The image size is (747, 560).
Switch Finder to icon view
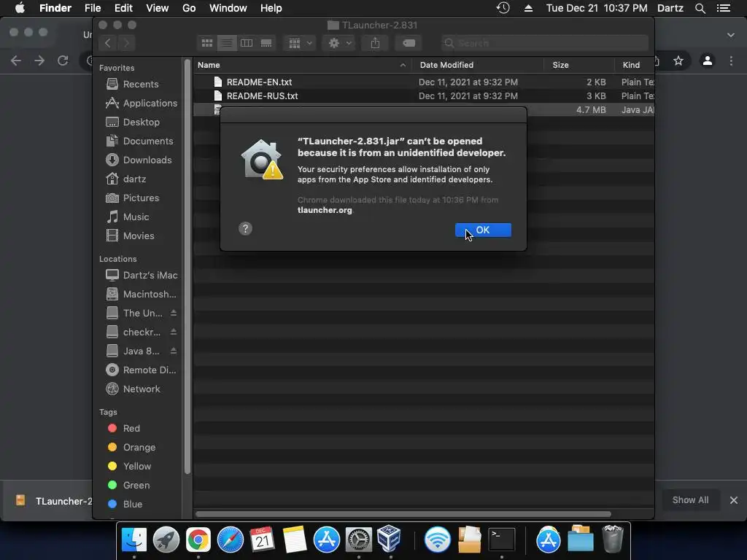206,43
